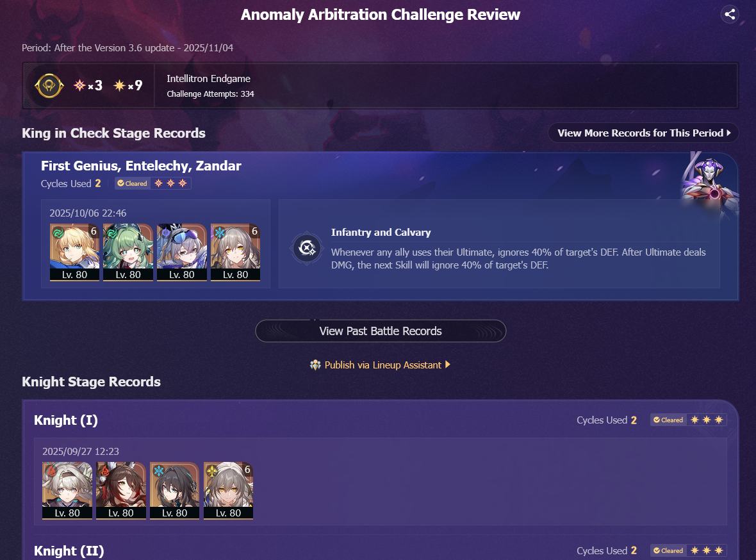
Task: Select the first fire character in Knight (I) lineup
Action: [67, 491]
